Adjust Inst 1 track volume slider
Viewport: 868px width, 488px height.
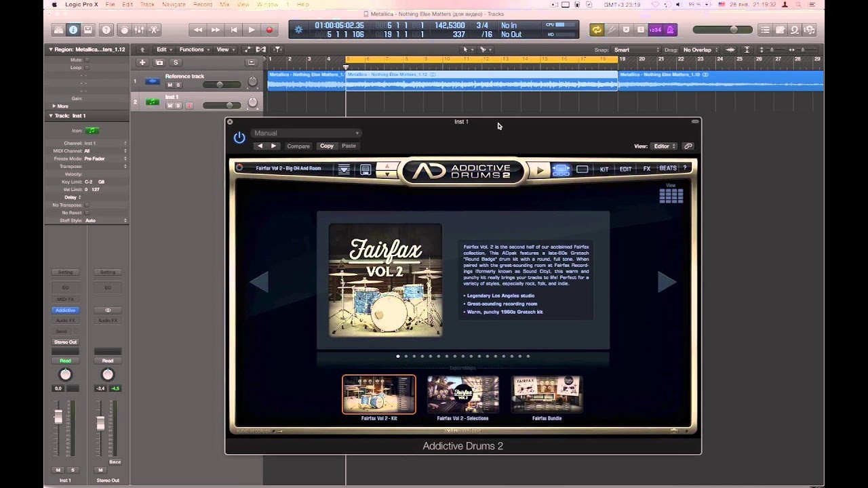[222, 105]
